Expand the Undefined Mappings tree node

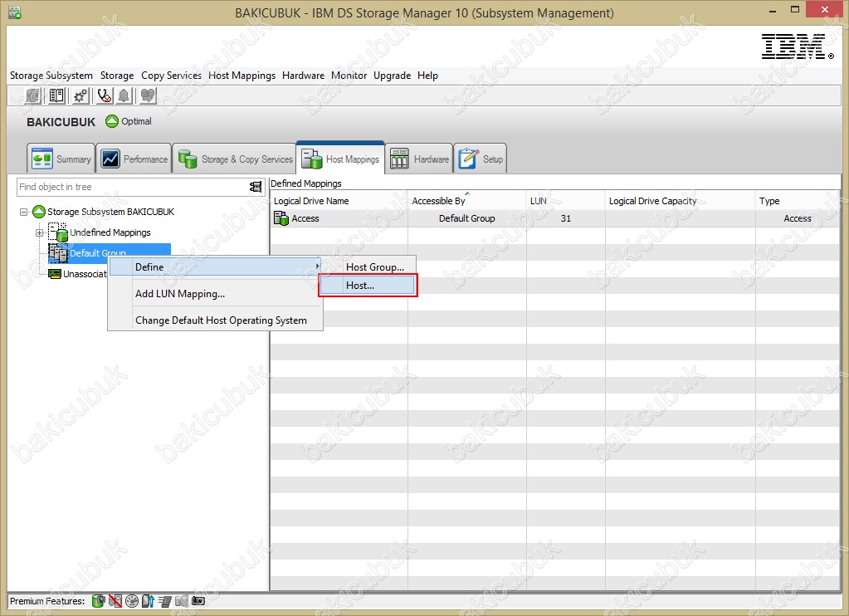[40, 232]
